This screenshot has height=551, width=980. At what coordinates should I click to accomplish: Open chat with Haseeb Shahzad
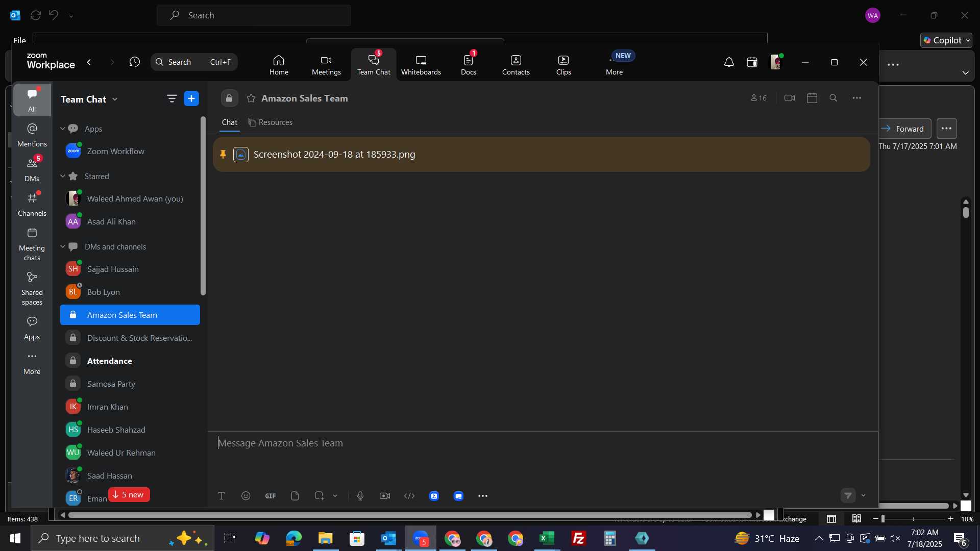click(x=130, y=430)
